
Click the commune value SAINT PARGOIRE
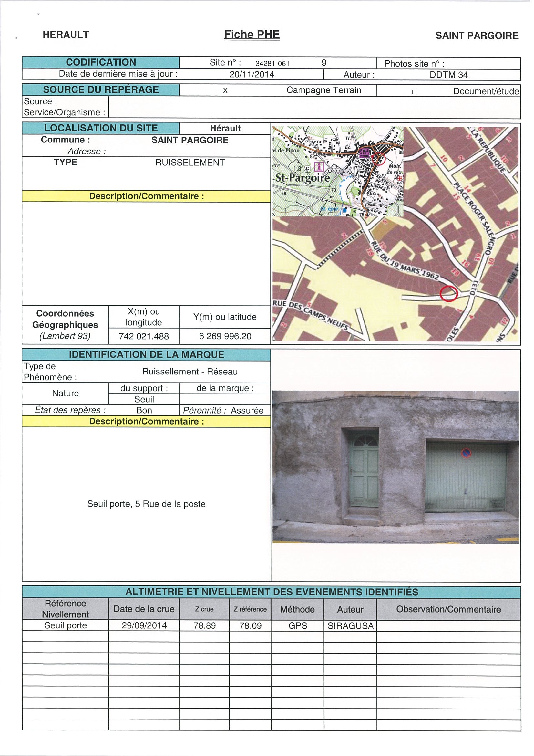point(190,140)
